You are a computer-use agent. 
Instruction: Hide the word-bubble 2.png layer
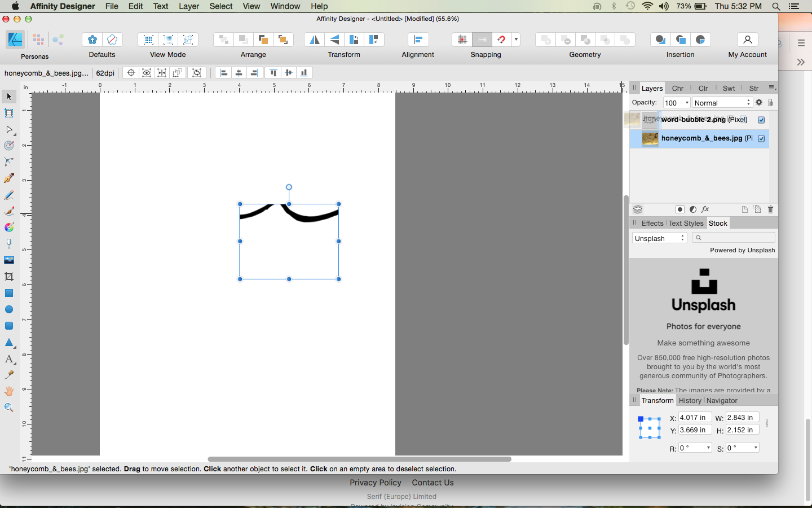761,120
